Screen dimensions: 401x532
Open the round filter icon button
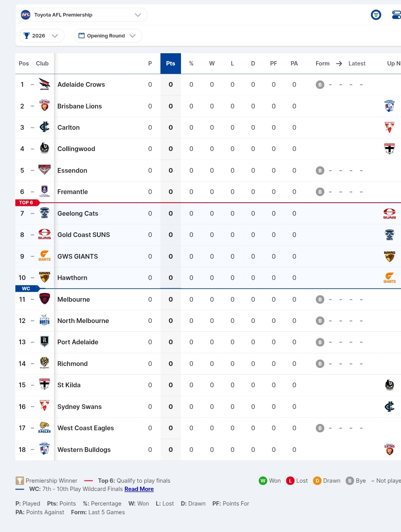coord(376,15)
